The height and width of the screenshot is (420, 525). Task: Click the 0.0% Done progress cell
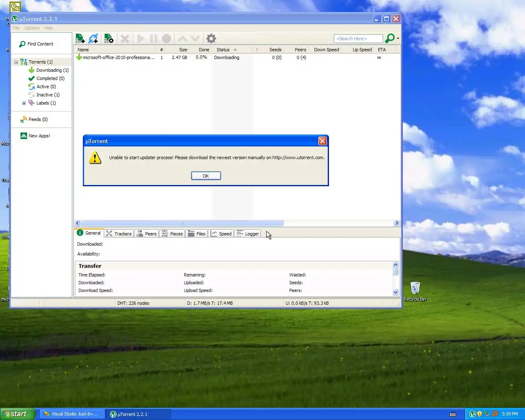tap(201, 57)
